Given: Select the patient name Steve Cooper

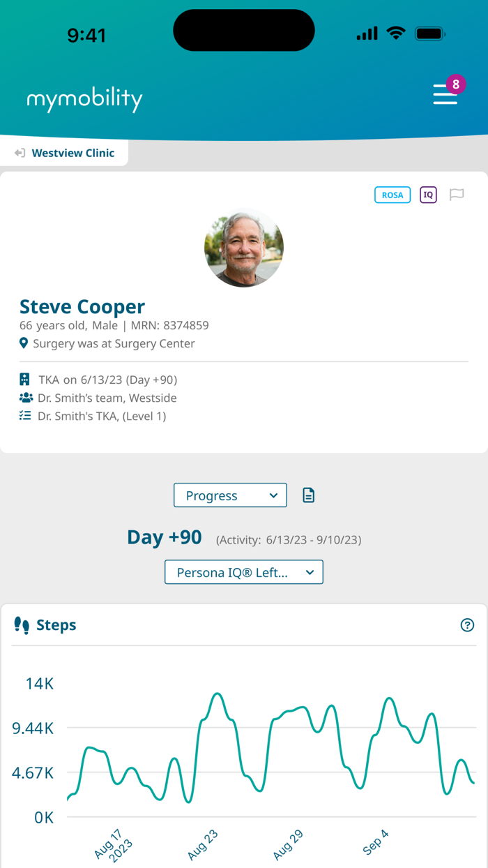Looking at the screenshot, I should (x=82, y=306).
